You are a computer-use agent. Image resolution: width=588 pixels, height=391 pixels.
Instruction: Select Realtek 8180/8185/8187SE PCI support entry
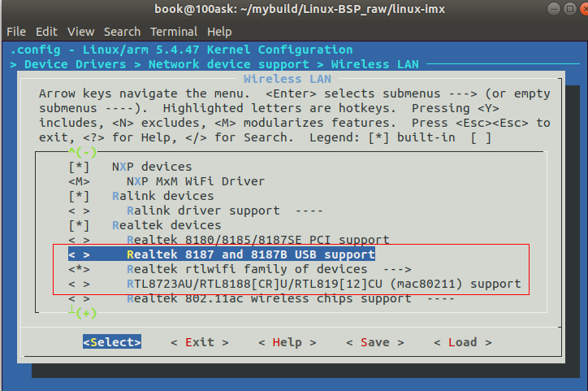(258, 240)
